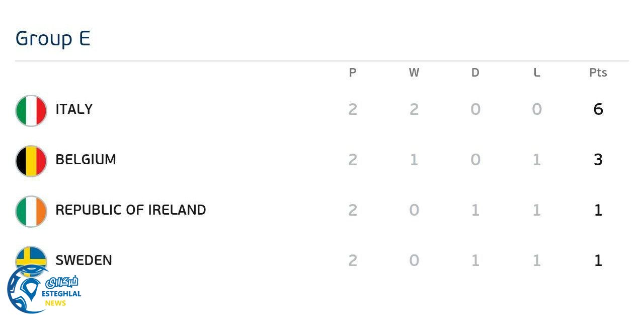Click the Belgium flag icon
Screen dimensions: 644x326
point(31,161)
